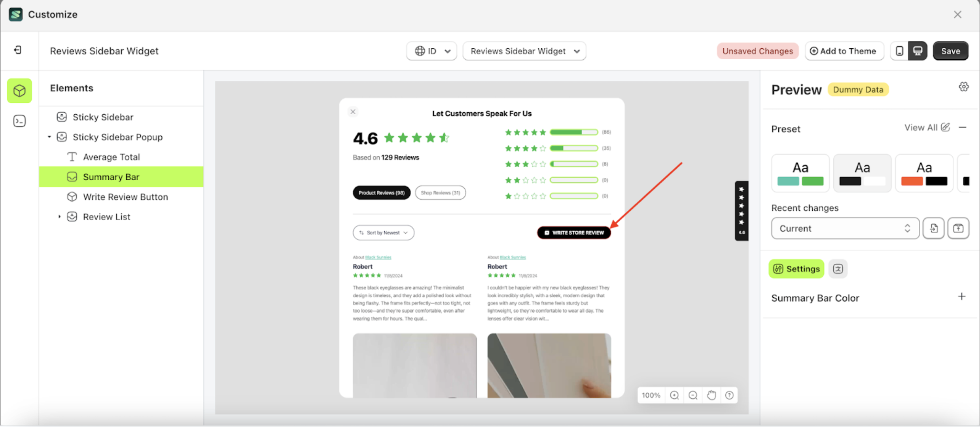Zoom in on the preview canvas
Image resolution: width=980 pixels, height=427 pixels.
[x=675, y=395]
